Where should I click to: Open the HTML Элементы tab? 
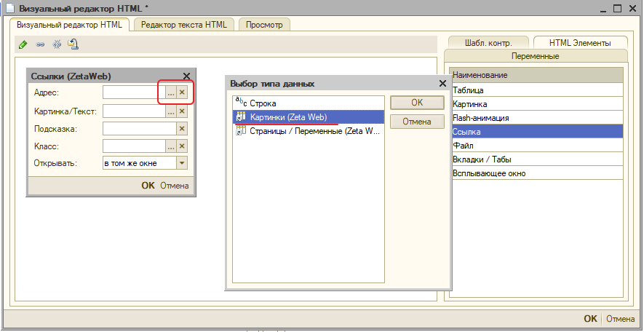point(580,43)
